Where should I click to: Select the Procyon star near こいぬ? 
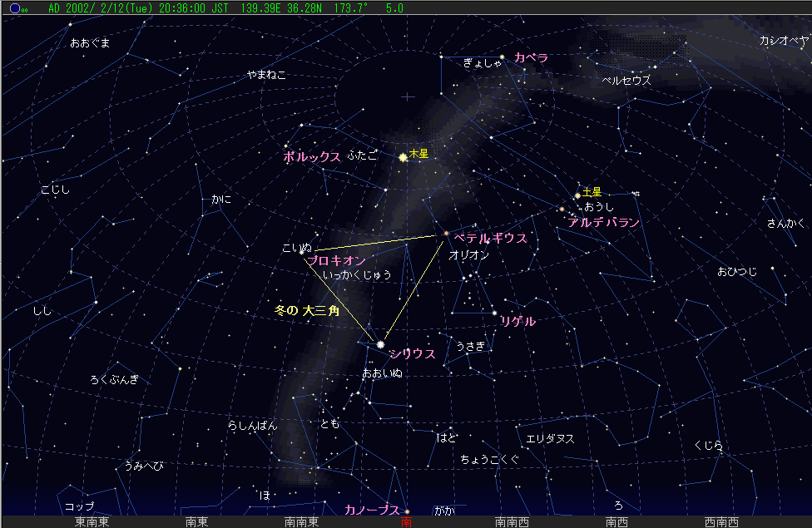tap(303, 253)
